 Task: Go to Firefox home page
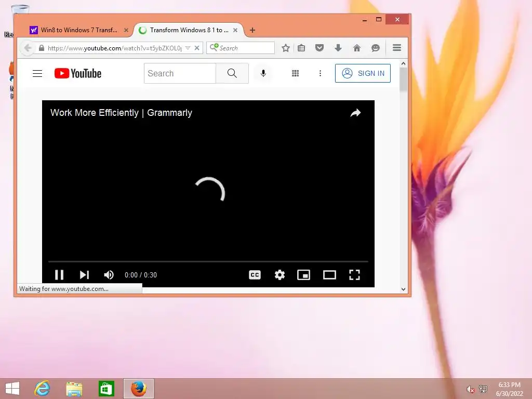click(x=356, y=48)
